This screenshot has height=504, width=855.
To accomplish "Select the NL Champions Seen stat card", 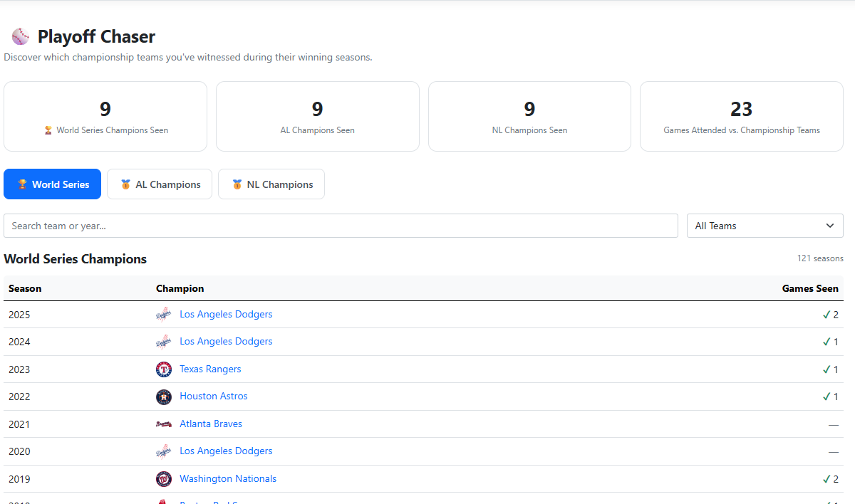I will (x=529, y=116).
